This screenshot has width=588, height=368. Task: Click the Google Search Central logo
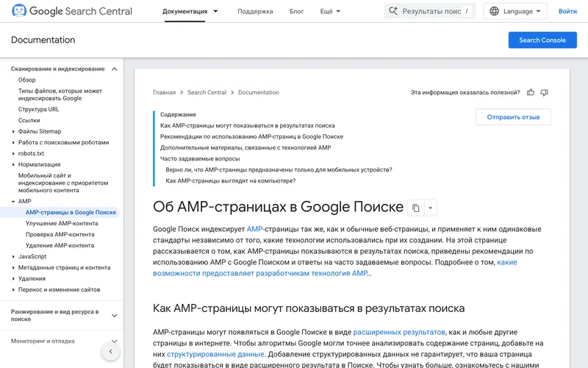71,11
